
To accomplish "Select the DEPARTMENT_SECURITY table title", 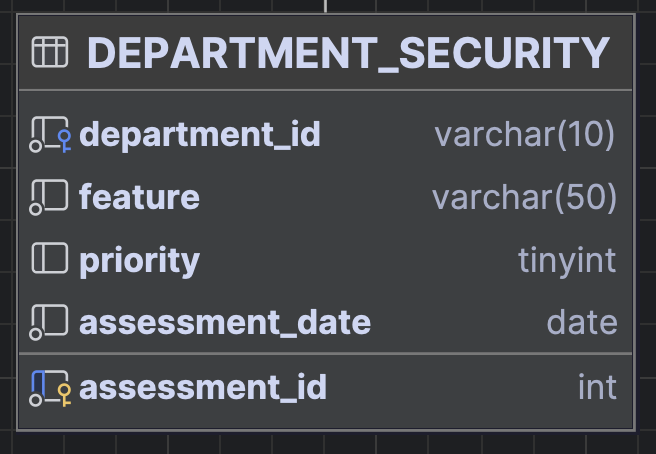I will tap(348, 54).
